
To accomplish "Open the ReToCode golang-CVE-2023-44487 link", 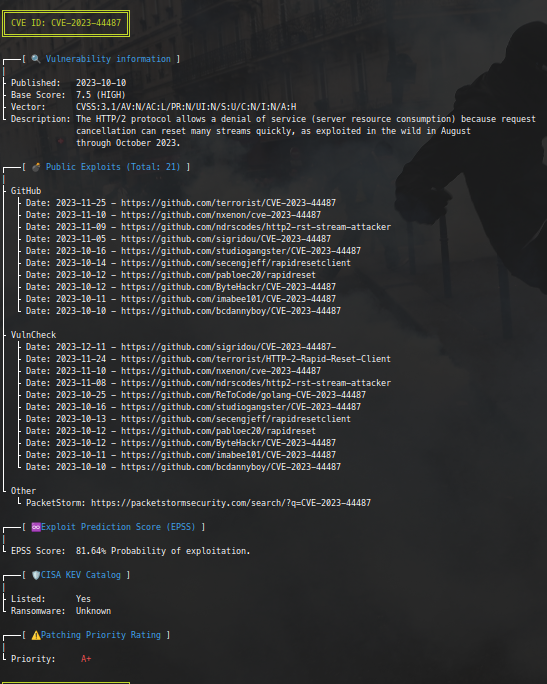I will tap(243, 395).
